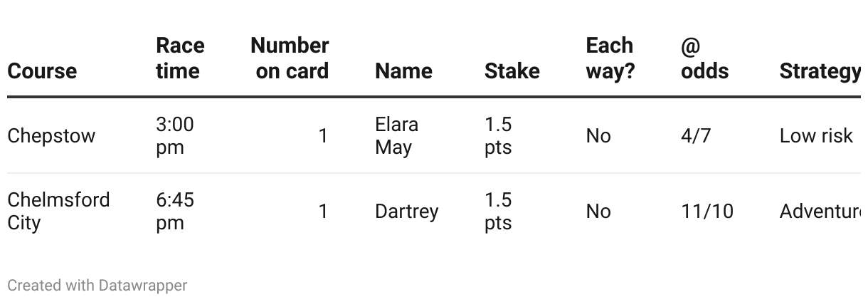Click Chepstow row's Each way No value
Screen dimensions: 868x302
(x=598, y=136)
